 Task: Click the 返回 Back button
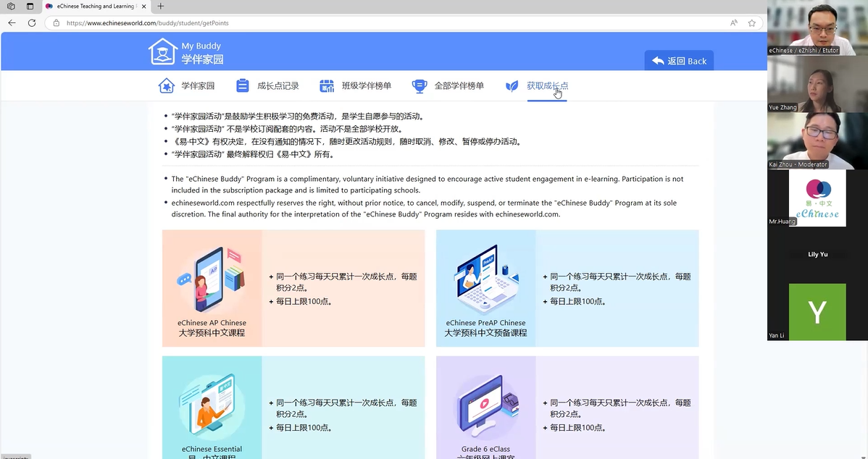pyautogui.click(x=679, y=61)
